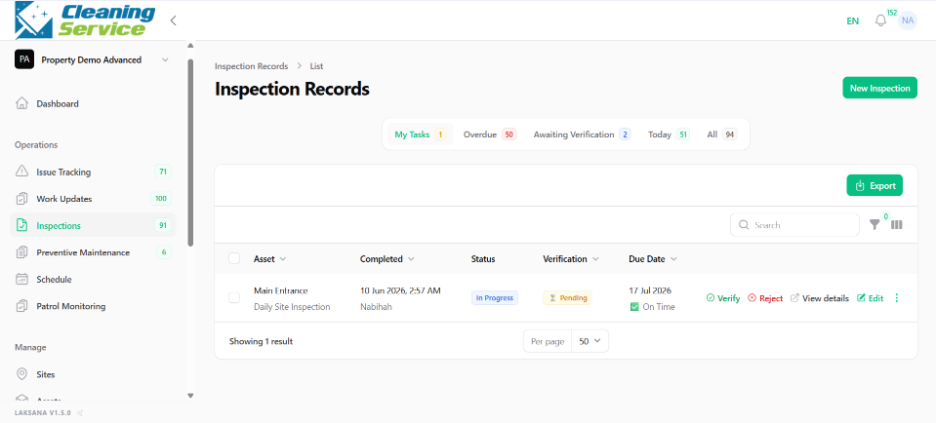Image resolution: width=936 pixels, height=423 pixels.
Task: Go to Dashboard in the sidebar
Action: 93,104
